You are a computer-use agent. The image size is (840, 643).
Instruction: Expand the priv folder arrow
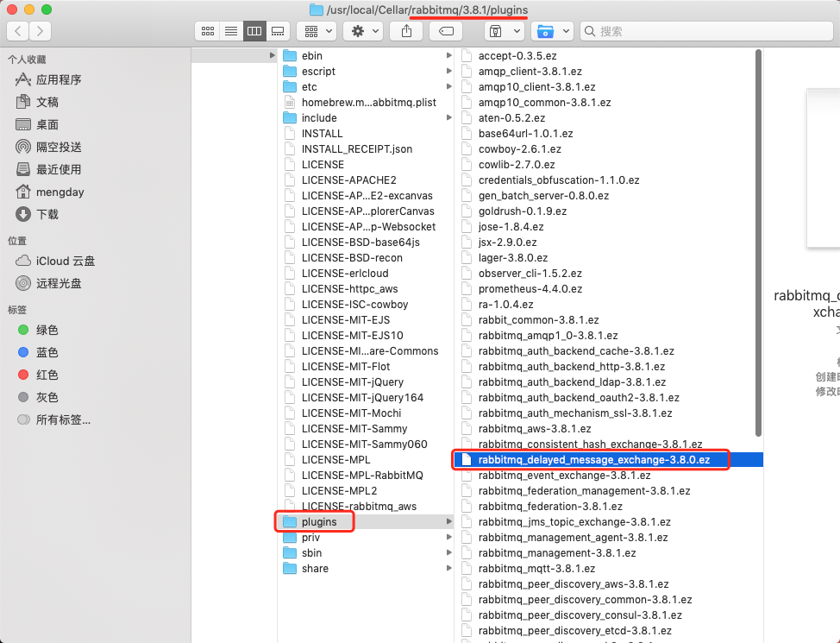point(448,537)
